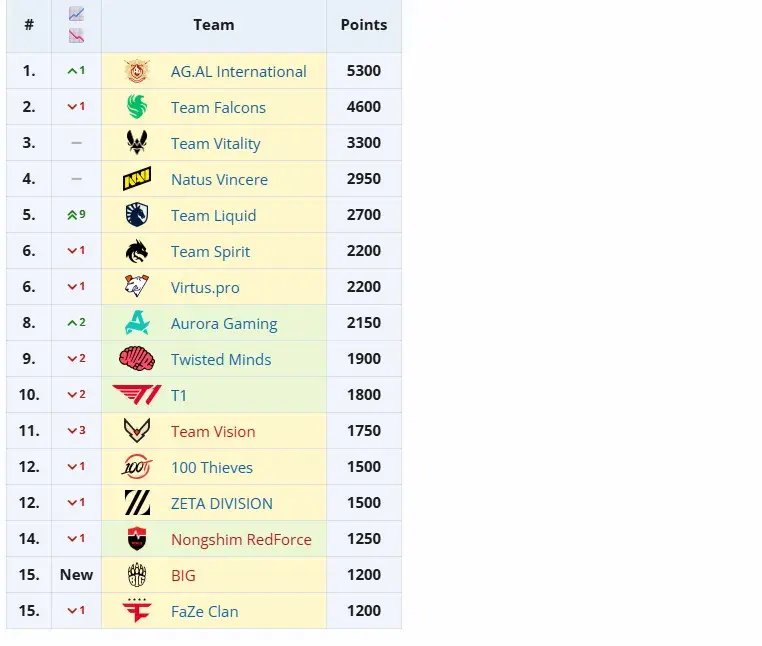This screenshot has width=762, height=646.
Task: Click the Team Spirit dragon logo
Action: (x=137, y=251)
